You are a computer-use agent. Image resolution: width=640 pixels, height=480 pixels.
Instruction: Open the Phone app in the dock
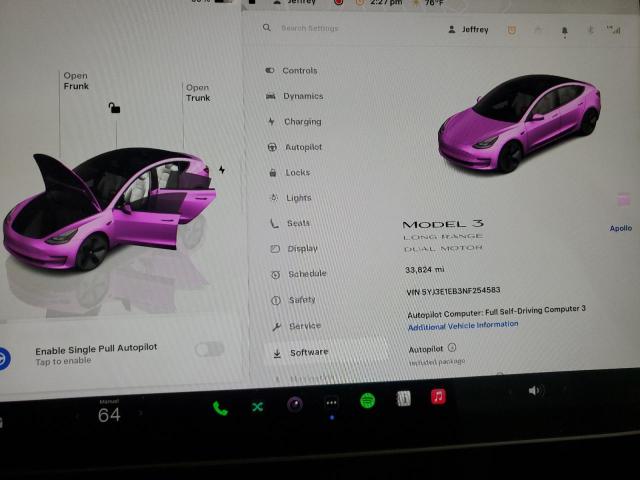coord(220,407)
